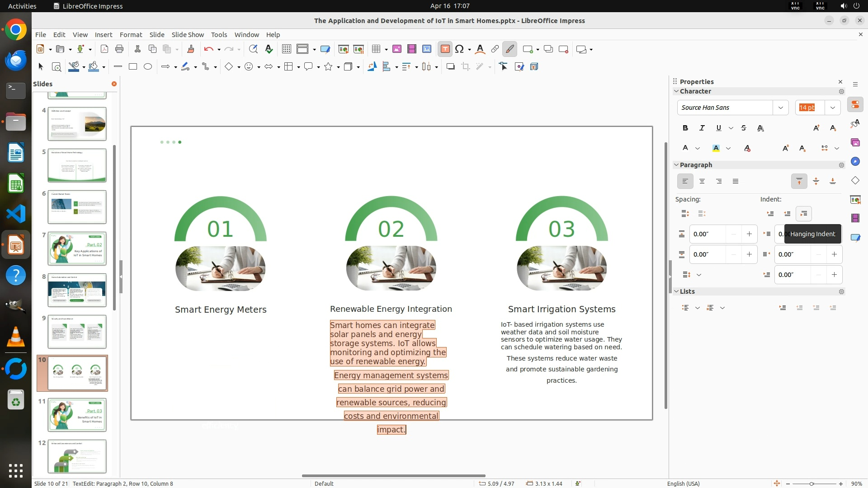Select the Rectangle drawing tool
868x488 pixels.
[133, 67]
